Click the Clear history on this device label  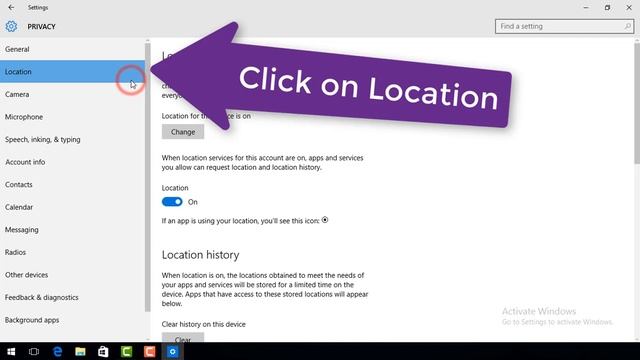[x=204, y=324]
